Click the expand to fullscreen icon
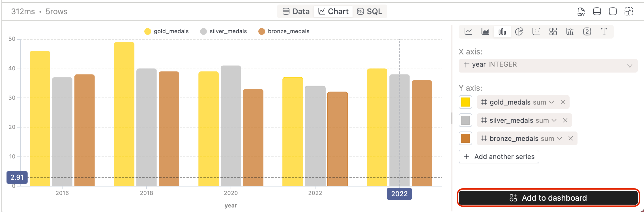This screenshot has width=644, height=212. (628, 12)
